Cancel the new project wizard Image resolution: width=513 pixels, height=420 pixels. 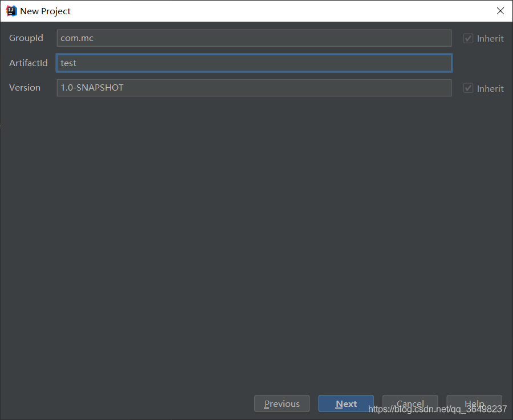(x=410, y=403)
